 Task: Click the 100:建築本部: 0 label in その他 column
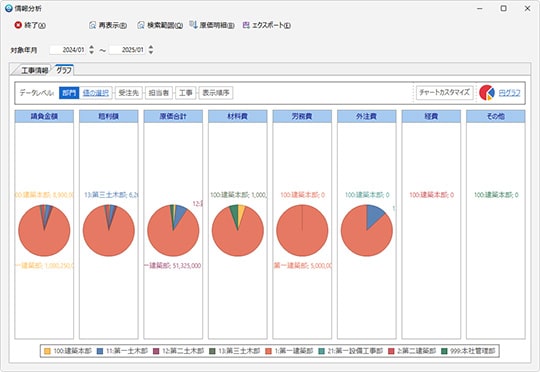[x=496, y=195]
